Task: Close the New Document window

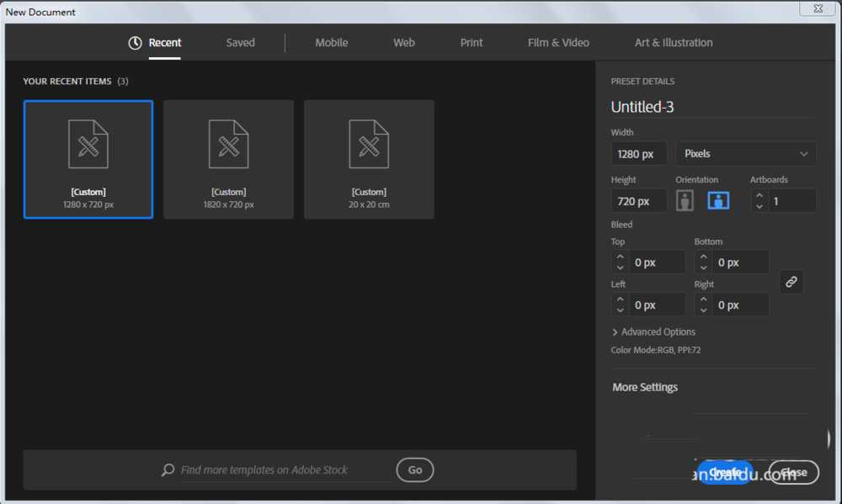Action: 818,8
